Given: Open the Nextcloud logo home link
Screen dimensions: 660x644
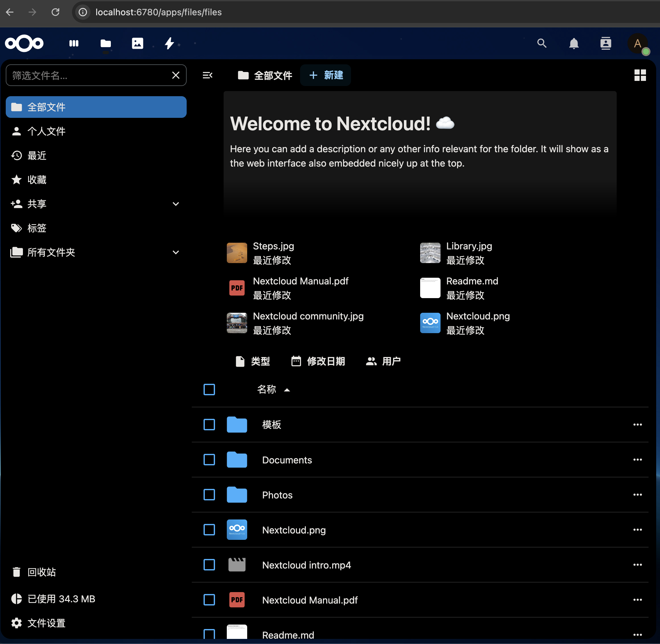Looking at the screenshot, I should [x=24, y=43].
